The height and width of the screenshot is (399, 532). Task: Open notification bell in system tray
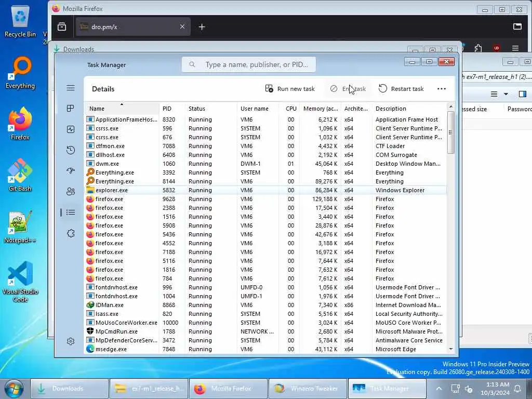pyautogui.click(x=517, y=389)
